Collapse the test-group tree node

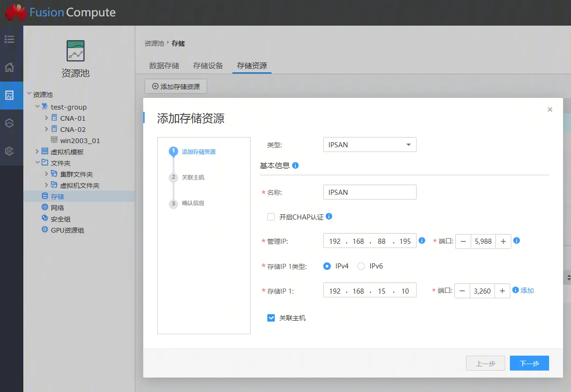(x=37, y=107)
